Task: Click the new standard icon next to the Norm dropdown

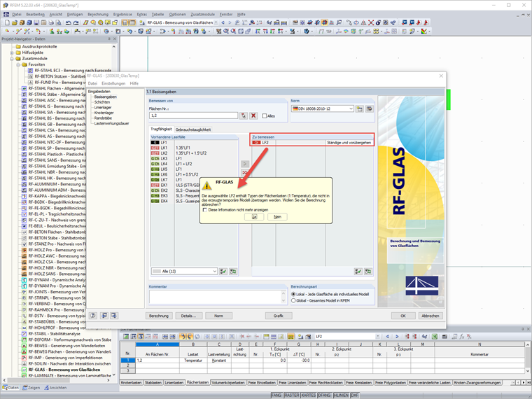Action: pos(360,109)
